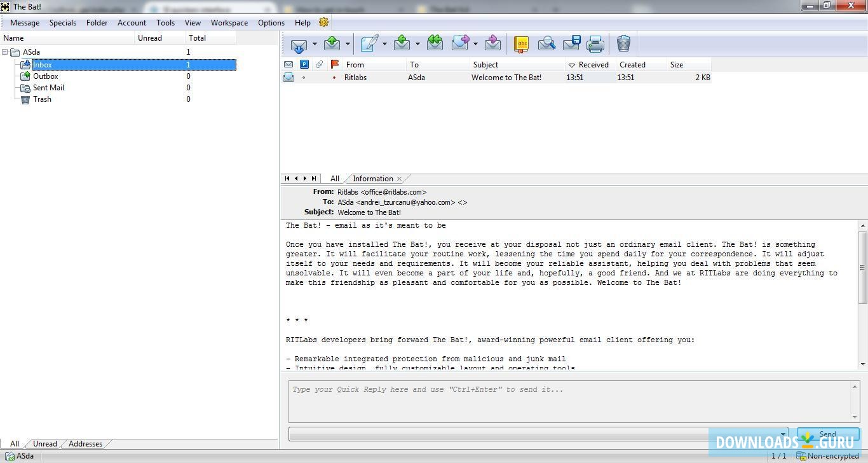
Task: Close the Information tab
Action: [399, 179]
